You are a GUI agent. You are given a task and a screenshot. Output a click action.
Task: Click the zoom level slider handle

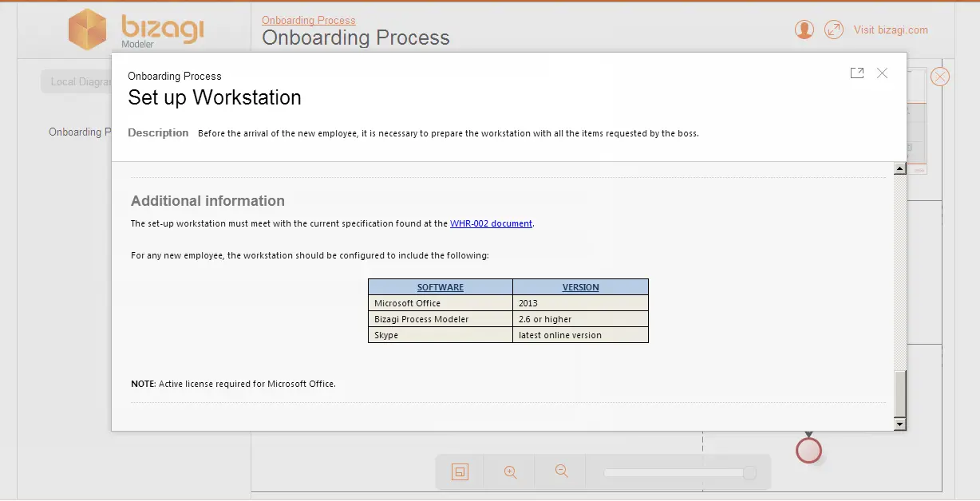[x=749, y=473]
